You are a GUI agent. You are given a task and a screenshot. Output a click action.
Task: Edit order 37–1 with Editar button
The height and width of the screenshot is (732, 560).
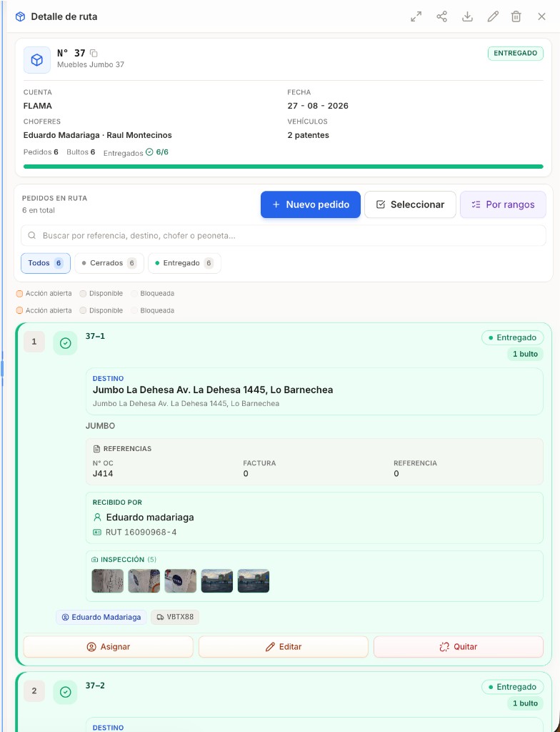[284, 646]
